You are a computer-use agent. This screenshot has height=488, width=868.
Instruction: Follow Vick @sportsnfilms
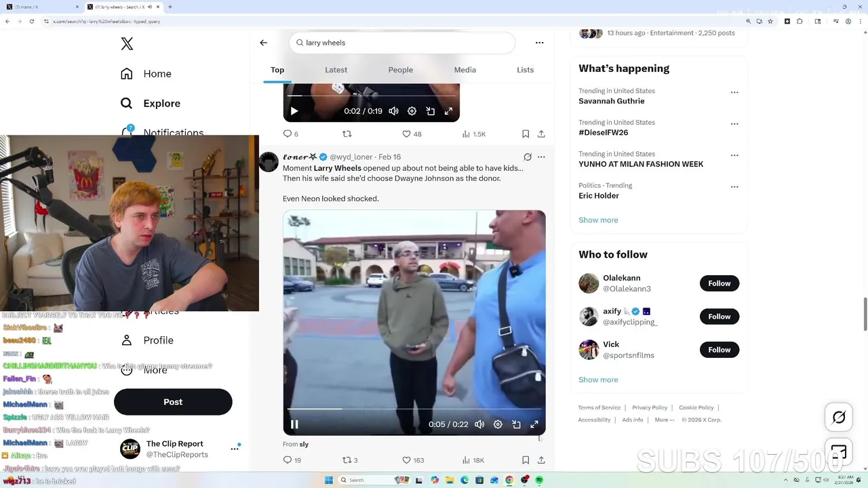[719, 350]
